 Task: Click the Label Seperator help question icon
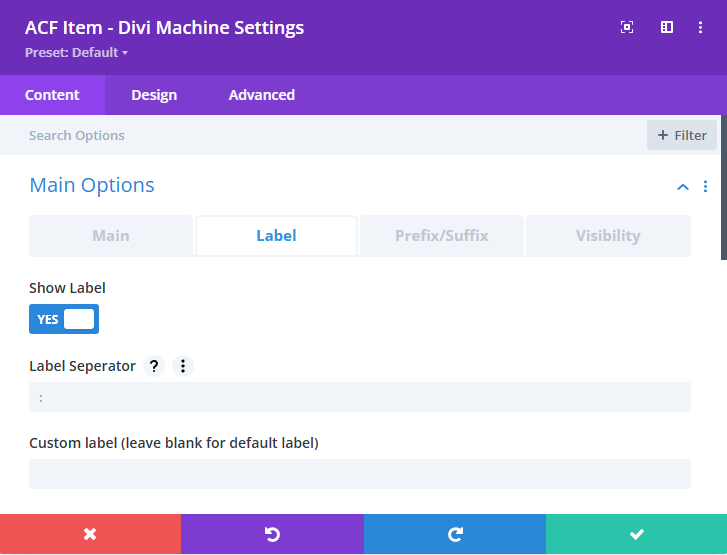click(x=154, y=366)
